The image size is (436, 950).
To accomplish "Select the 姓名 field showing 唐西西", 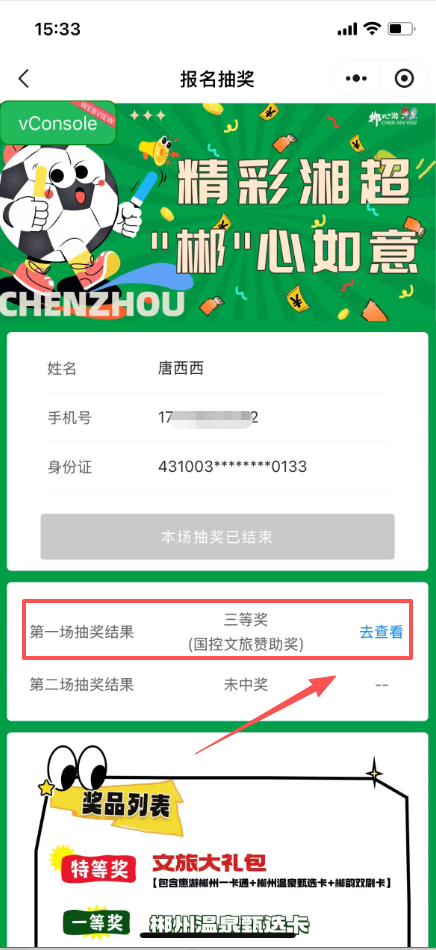I will (217, 368).
